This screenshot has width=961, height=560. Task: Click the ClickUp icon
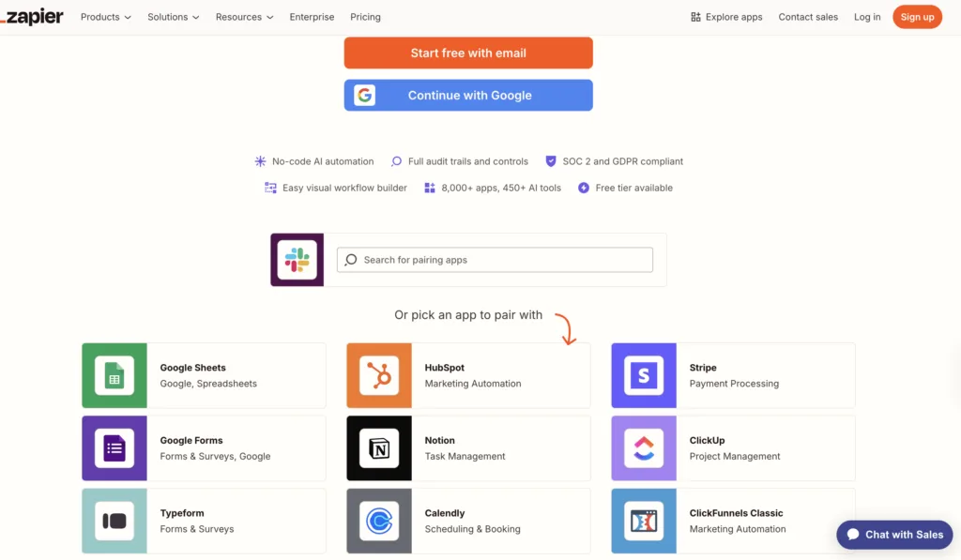644,447
